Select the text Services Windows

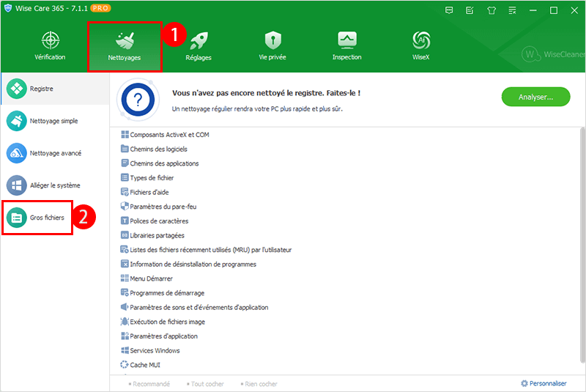point(155,350)
